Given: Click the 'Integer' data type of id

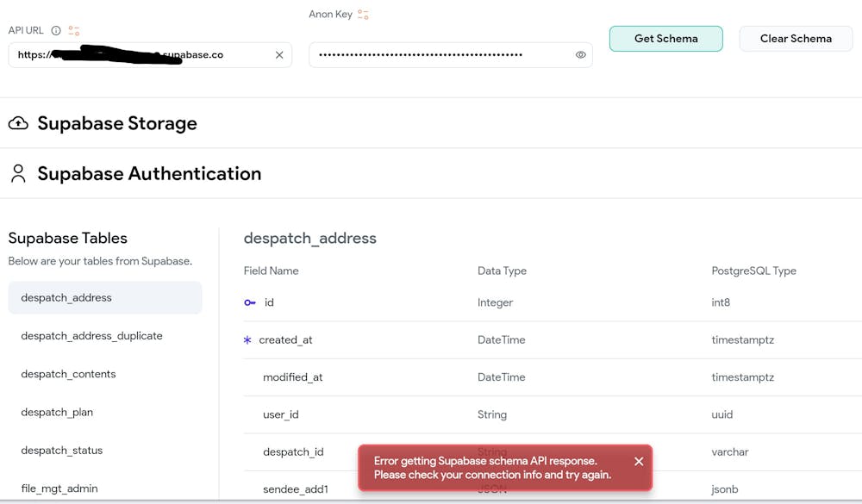Looking at the screenshot, I should pyautogui.click(x=495, y=303).
